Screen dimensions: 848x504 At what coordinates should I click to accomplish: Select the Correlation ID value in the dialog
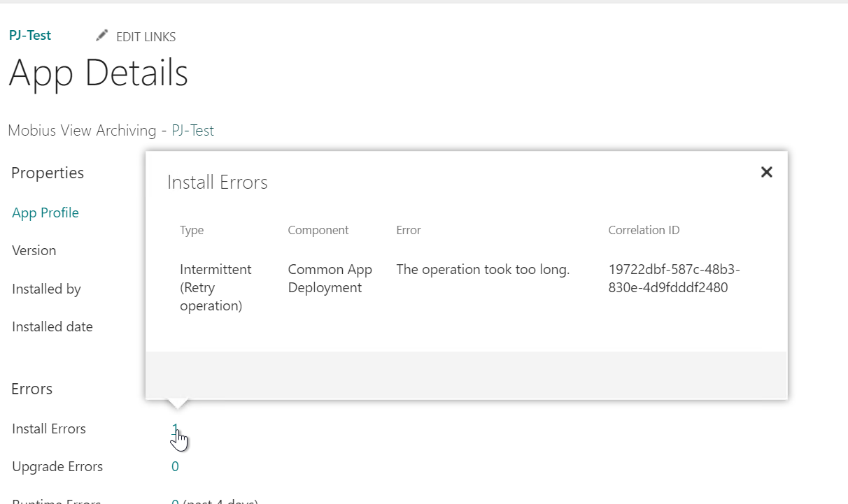click(674, 278)
